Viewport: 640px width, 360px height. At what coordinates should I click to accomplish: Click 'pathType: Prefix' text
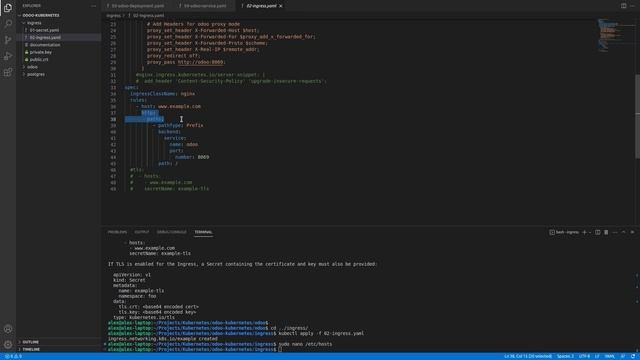coord(180,125)
